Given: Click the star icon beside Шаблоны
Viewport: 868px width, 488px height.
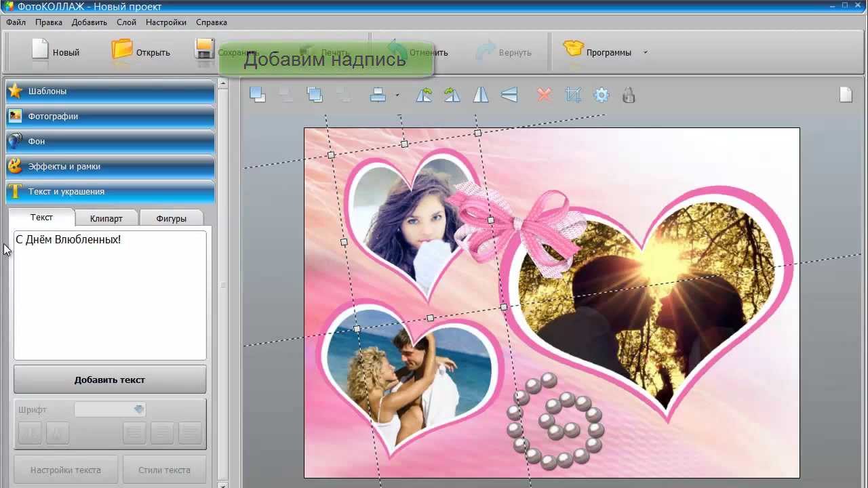Looking at the screenshot, I should coord(15,90).
